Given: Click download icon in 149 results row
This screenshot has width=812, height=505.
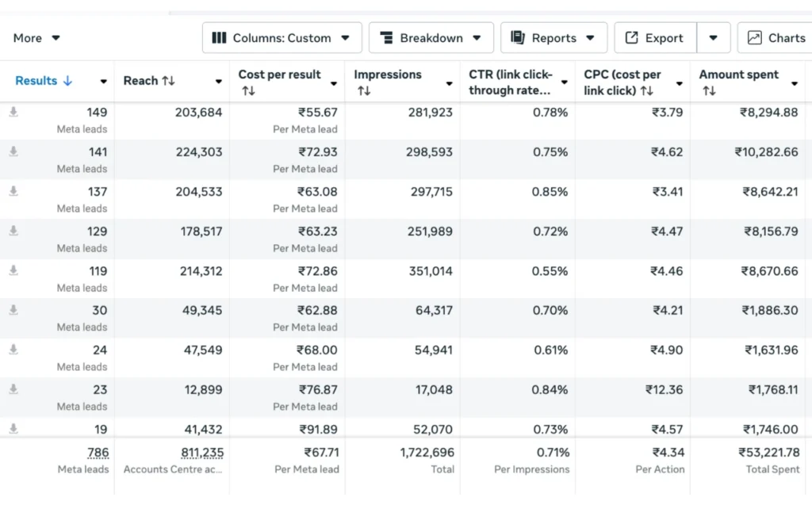Looking at the screenshot, I should [13, 113].
